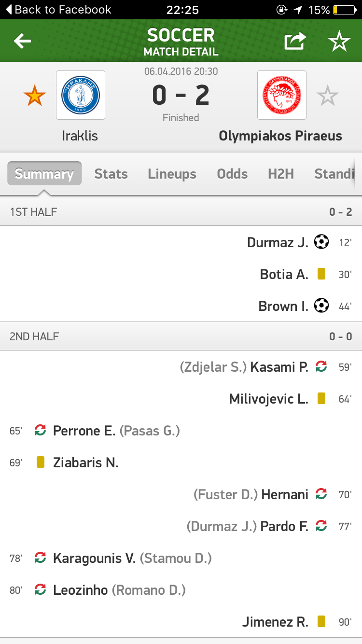The width and height of the screenshot is (362, 644).
Task: Return via Back to Facebook
Action: (x=58, y=10)
